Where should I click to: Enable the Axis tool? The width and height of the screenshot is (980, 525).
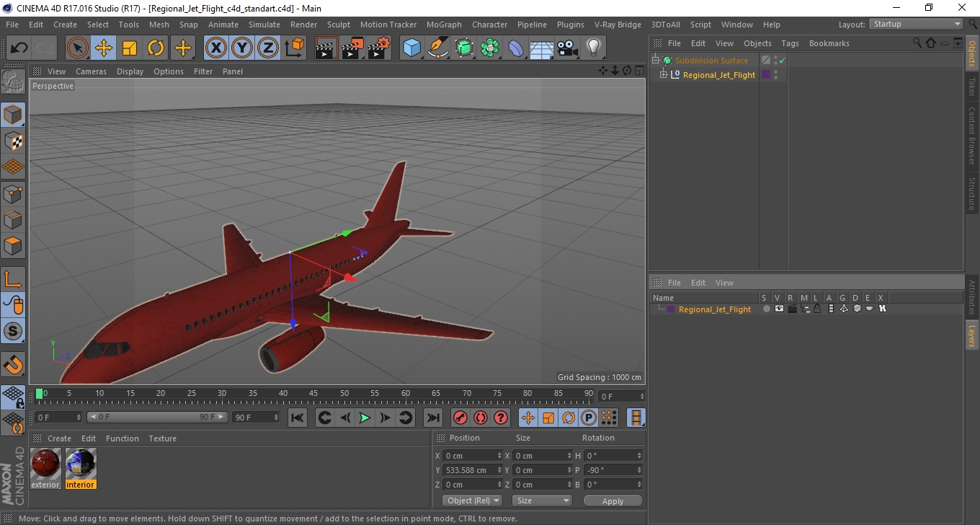(13, 279)
